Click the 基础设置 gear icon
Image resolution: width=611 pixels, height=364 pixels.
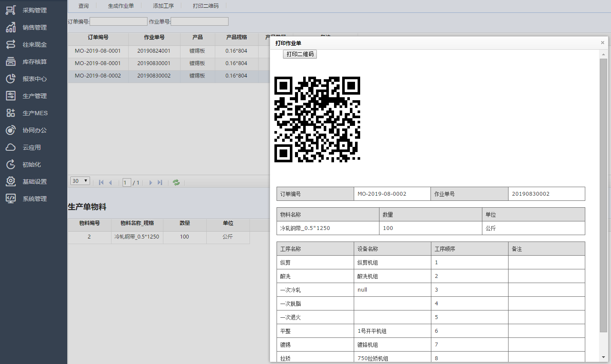(x=11, y=181)
